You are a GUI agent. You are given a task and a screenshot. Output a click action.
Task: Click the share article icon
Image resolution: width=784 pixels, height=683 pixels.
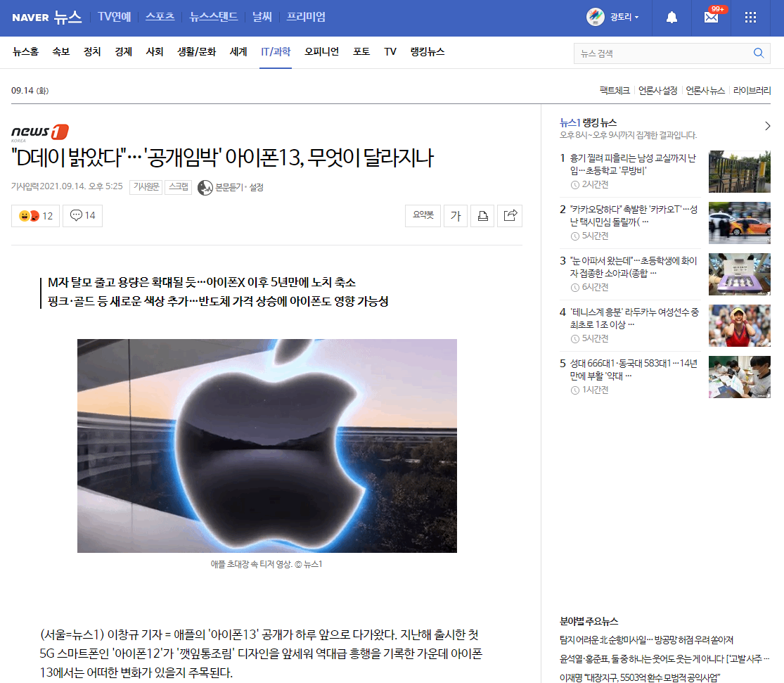pyautogui.click(x=510, y=216)
